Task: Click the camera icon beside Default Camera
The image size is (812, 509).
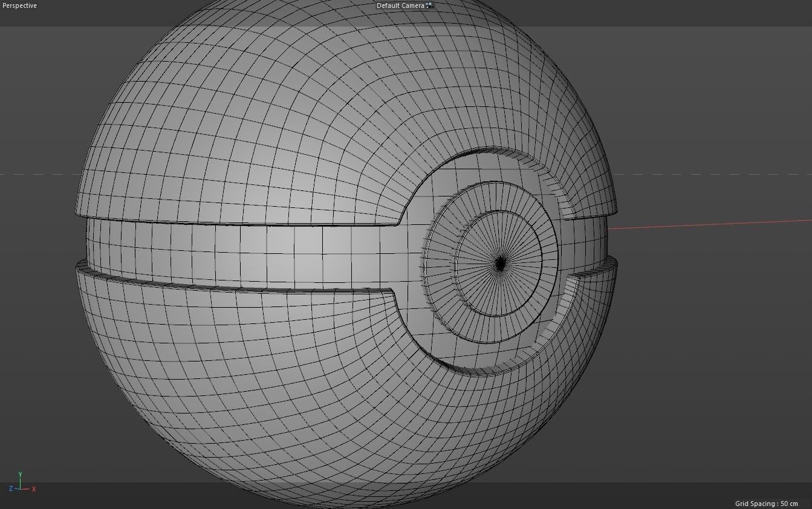Action: click(x=429, y=5)
